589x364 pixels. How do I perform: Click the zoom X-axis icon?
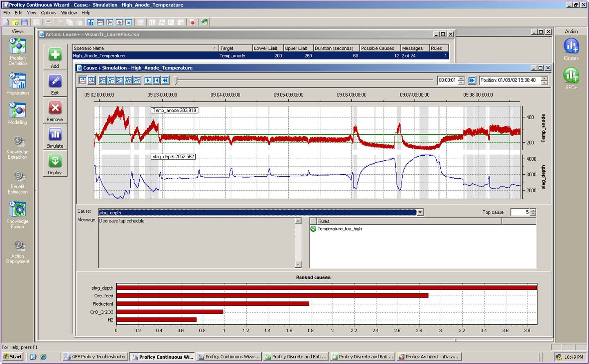(x=128, y=80)
